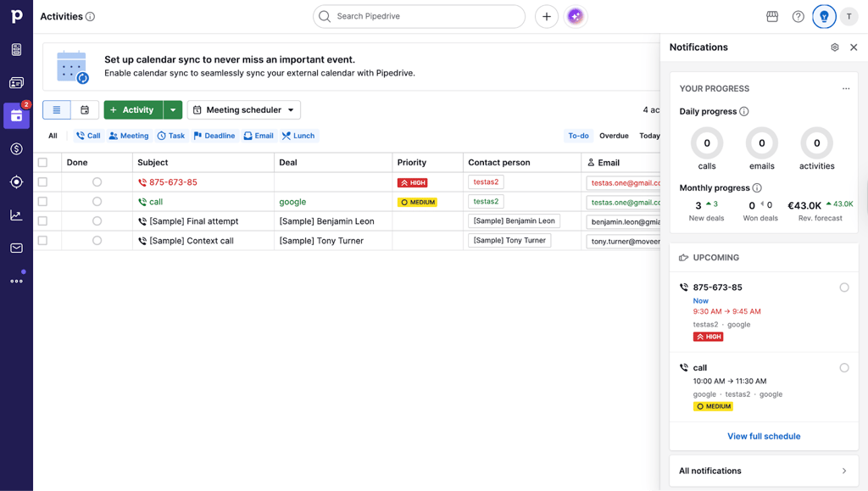Open [Sample] Tony Turner deal
868x491 pixels.
(x=321, y=241)
